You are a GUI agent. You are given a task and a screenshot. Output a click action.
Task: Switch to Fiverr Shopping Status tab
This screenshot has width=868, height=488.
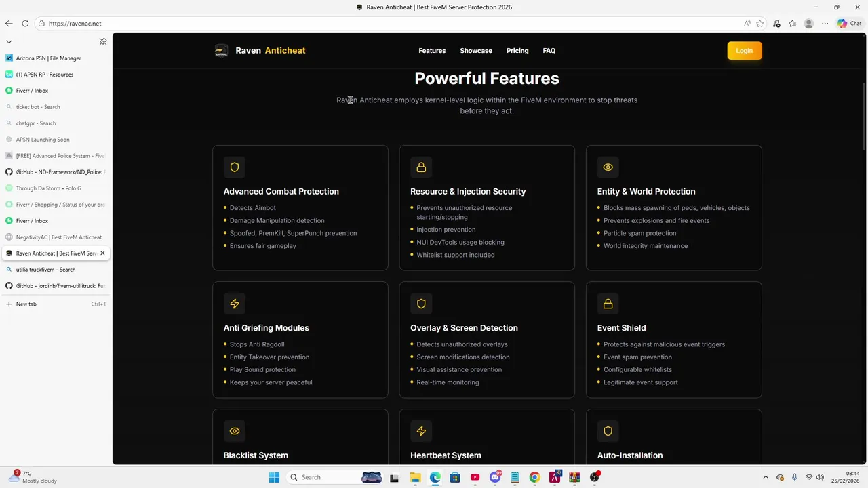(55, 205)
